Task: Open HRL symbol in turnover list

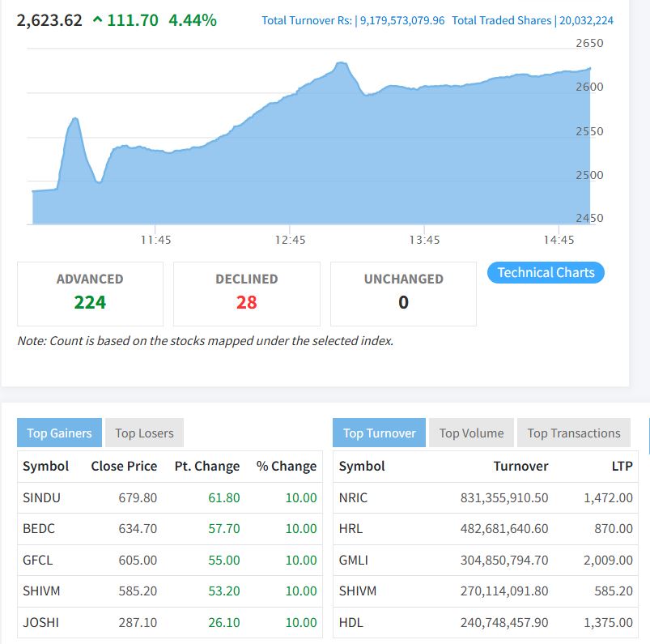Action: [x=350, y=528]
